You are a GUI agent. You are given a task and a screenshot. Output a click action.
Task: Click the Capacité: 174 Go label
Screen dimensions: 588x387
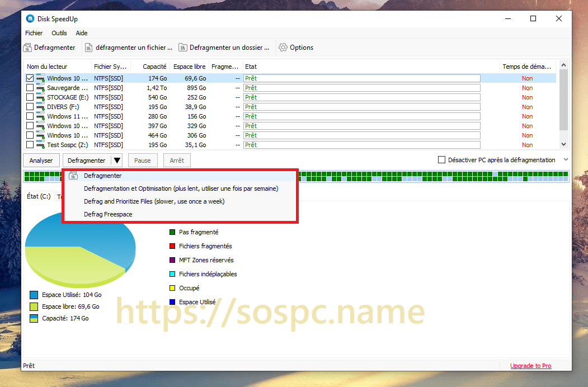tap(65, 318)
